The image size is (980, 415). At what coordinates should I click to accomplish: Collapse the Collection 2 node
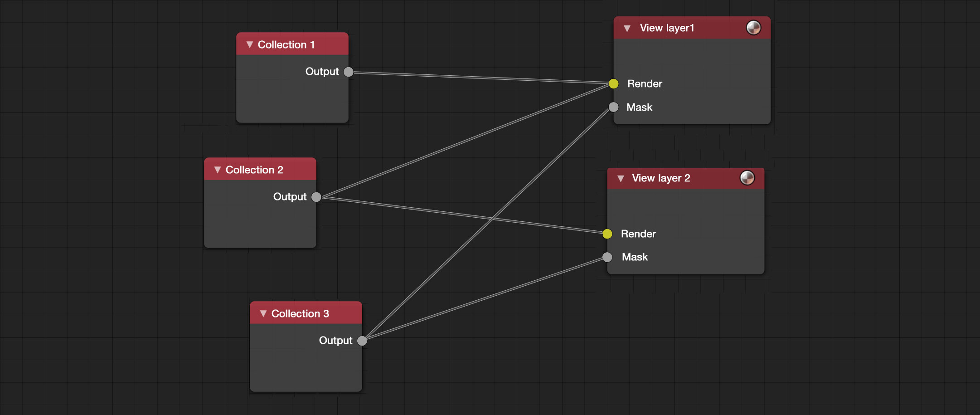point(217,170)
